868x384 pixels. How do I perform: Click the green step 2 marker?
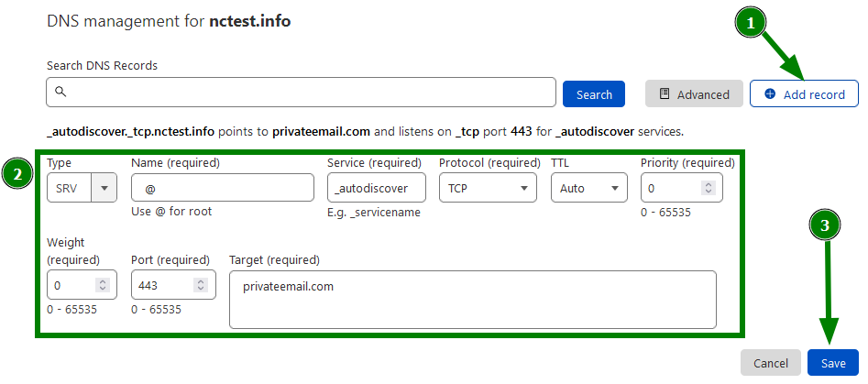click(17, 174)
